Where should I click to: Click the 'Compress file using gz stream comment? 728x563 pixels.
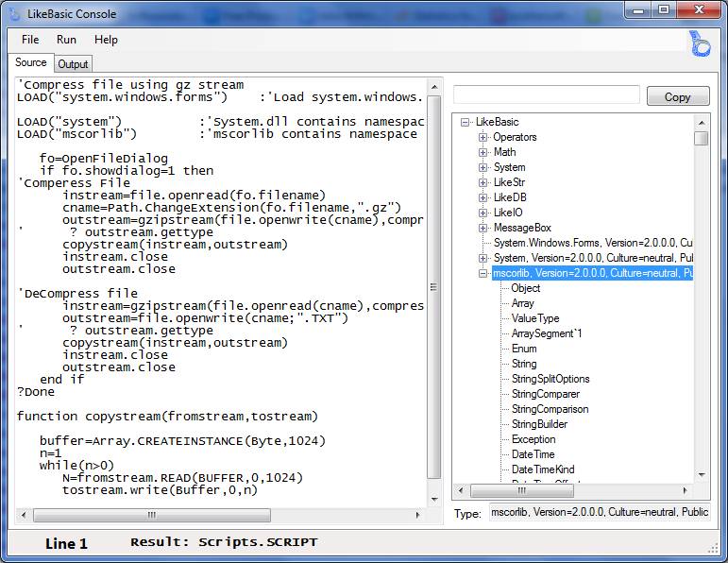click(130, 84)
